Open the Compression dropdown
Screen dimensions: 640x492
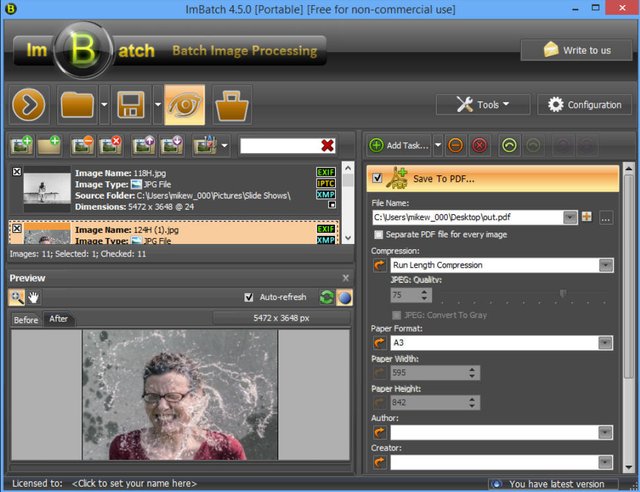[x=606, y=265]
